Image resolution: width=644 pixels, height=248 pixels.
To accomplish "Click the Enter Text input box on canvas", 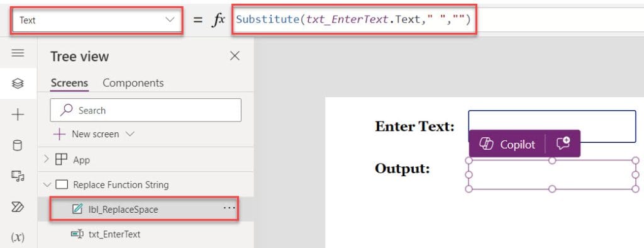I will [552, 126].
